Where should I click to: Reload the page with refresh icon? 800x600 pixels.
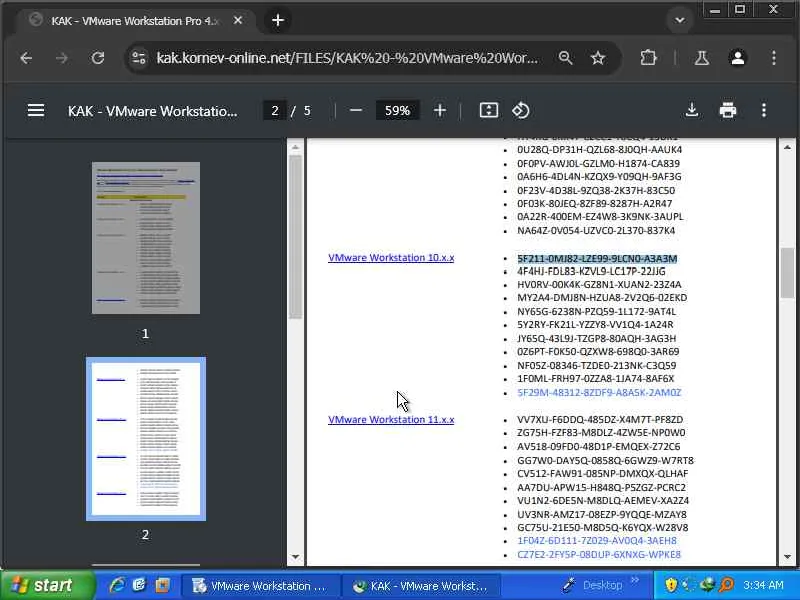[x=98, y=58]
